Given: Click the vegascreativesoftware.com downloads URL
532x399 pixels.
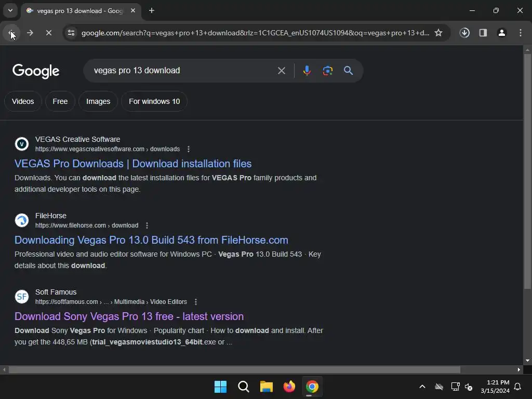Looking at the screenshot, I should coord(108,149).
